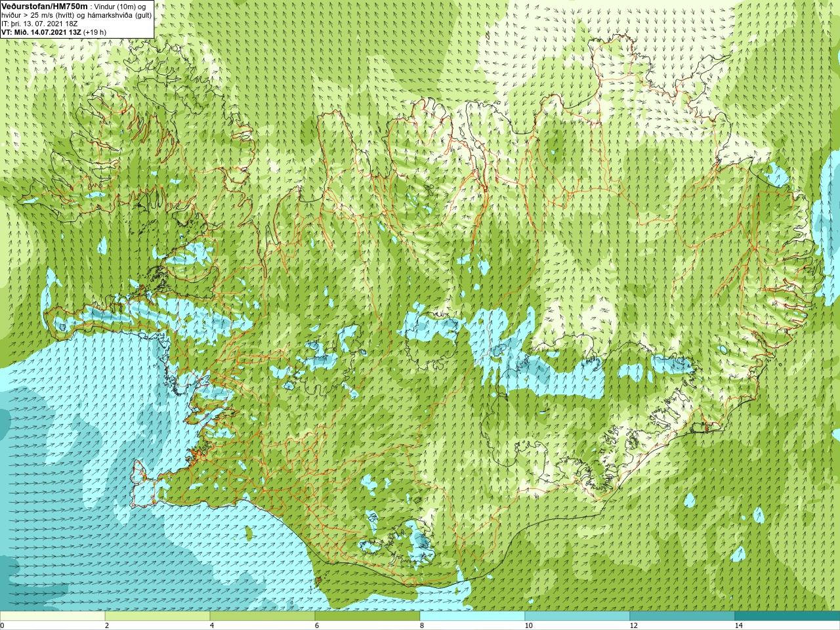The image size is (840, 630).
Task: Click the 'IT: þri. 13. 07. 2021 18Z' line
Action: coord(39,24)
